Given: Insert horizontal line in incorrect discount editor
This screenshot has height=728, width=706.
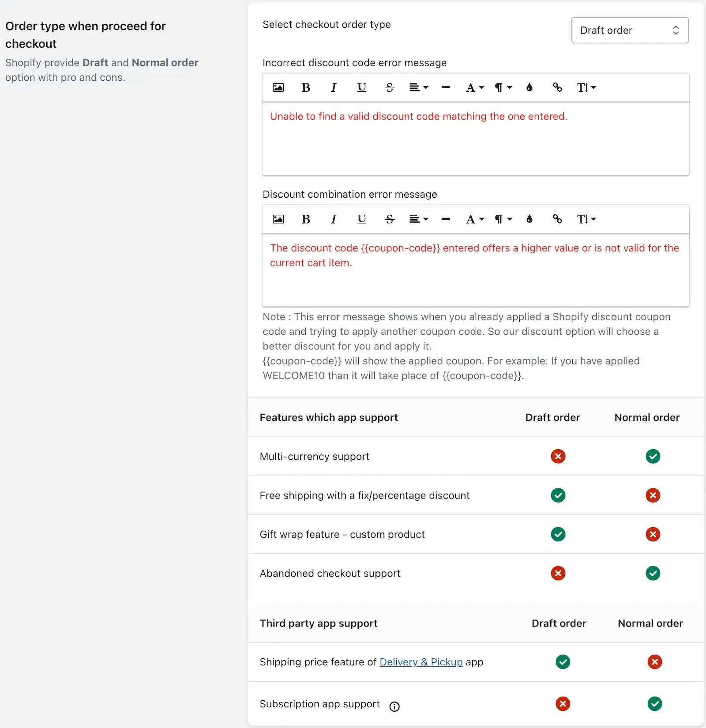Looking at the screenshot, I should point(446,87).
